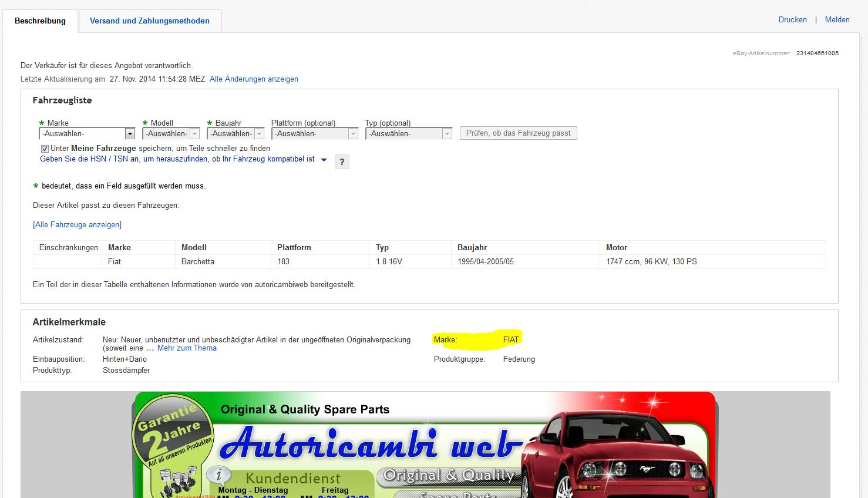This screenshot has width=868, height=498.
Task: Open the Baujahr dropdown
Action: pos(235,134)
